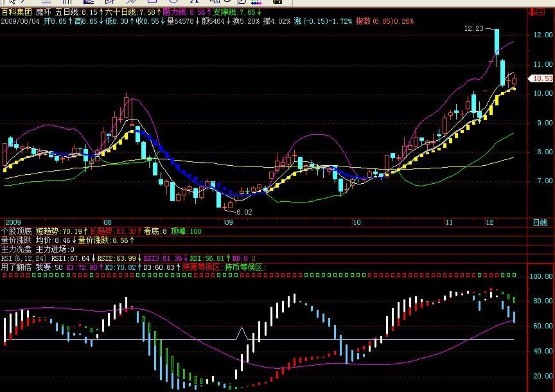
Task: Click the 100.00 oscillator axis label
Action: (542, 276)
